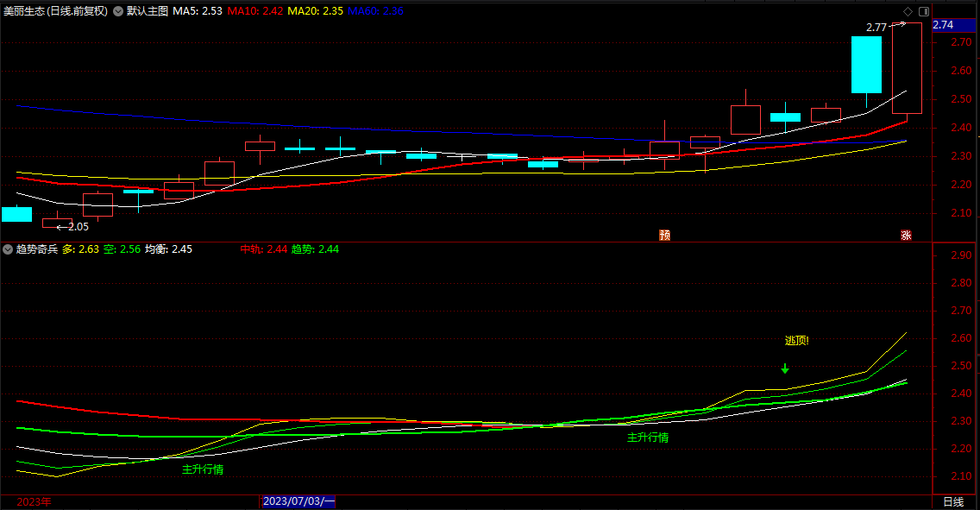The width and height of the screenshot is (980, 510).
Task: Open the dropdown arrow before 默认主图
Action: pos(118,11)
